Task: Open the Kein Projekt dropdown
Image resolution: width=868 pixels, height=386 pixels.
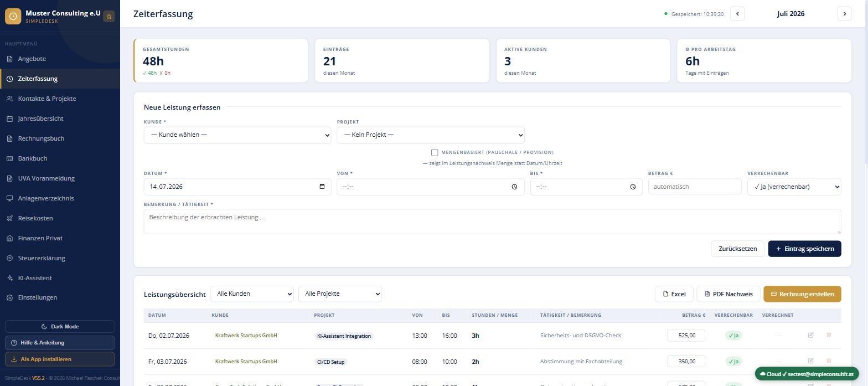Action: (431, 135)
